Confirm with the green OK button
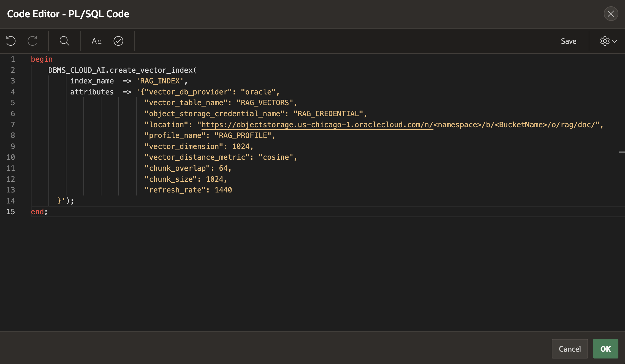 click(x=605, y=349)
